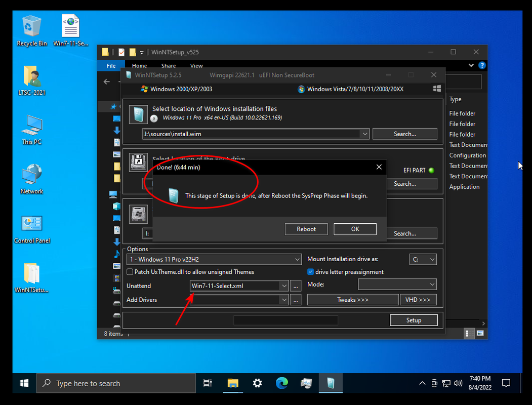Launch Microsoft Edge from taskbar

click(x=281, y=383)
